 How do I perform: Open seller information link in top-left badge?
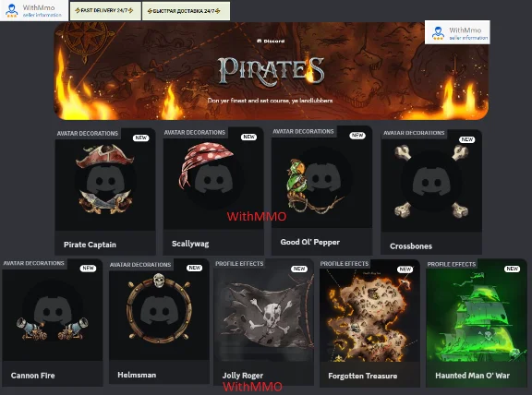[42, 15]
